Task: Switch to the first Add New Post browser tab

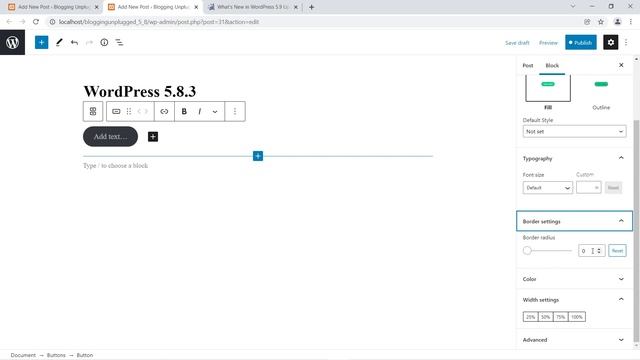Action: 53,7
